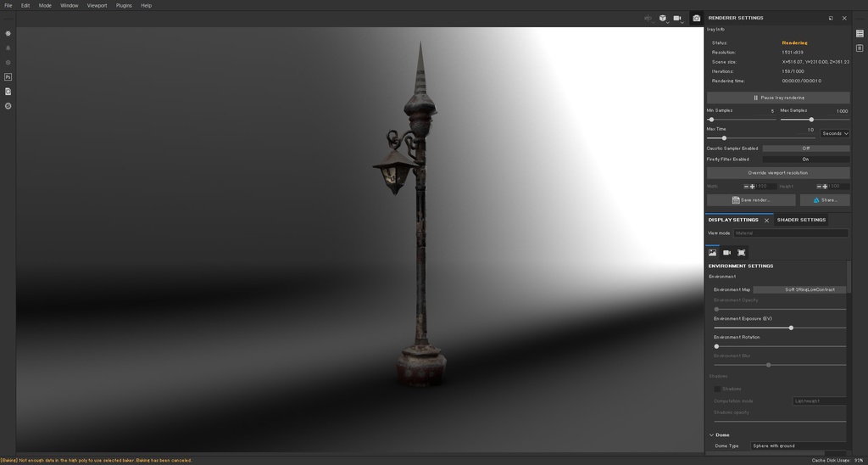Viewport: 868px width, 465px height.
Task: Adjust the Max Samples slider
Action: click(815, 120)
